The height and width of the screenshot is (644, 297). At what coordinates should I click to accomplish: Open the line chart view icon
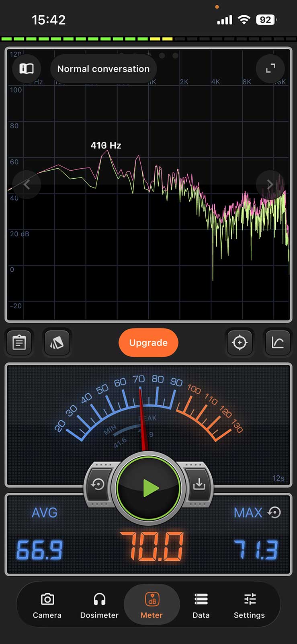click(277, 343)
